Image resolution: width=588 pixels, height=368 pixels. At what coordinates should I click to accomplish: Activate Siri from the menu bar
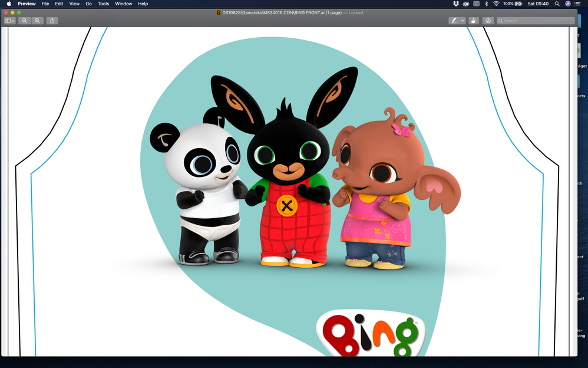click(x=568, y=4)
